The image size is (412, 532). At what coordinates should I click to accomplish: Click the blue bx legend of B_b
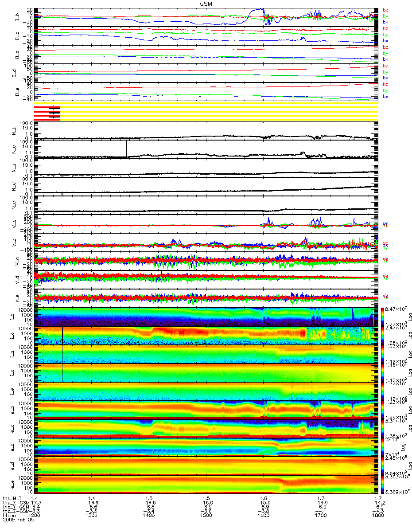pyautogui.click(x=385, y=22)
